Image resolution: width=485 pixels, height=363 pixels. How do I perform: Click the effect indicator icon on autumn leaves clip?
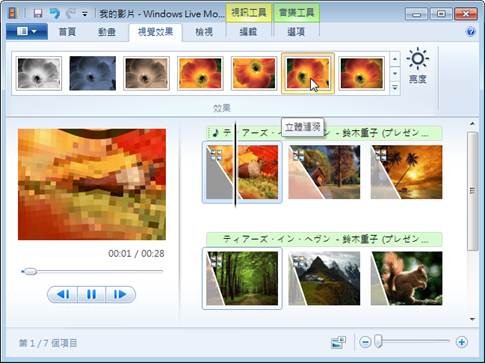tap(216, 155)
